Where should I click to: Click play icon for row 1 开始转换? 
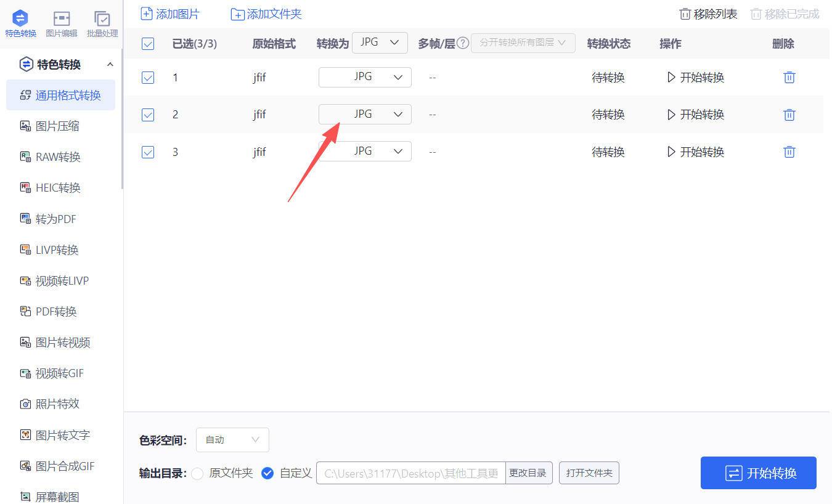(x=671, y=78)
